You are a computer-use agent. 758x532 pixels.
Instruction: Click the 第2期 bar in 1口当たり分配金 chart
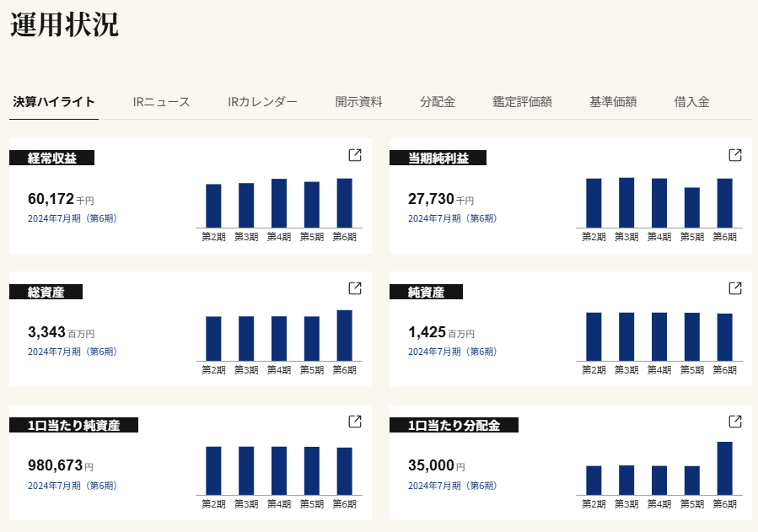[594, 481]
